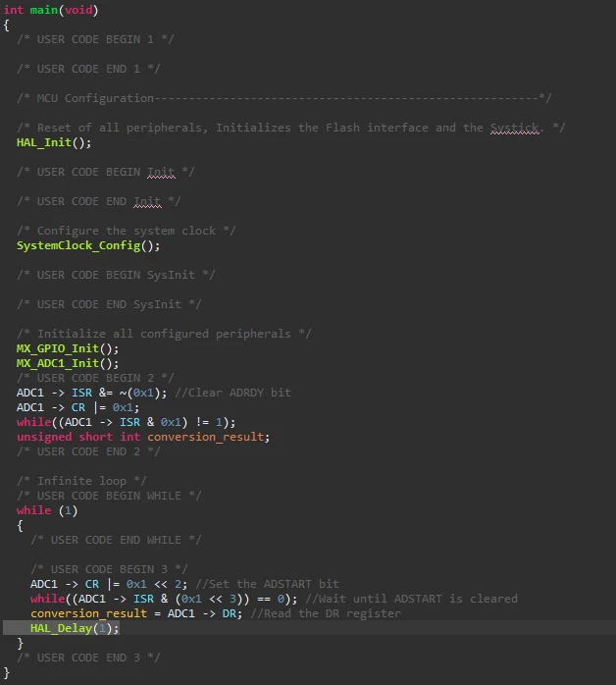The image size is (616, 685).
Task: Click the 'Infinite loop' comment
Action: click(81, 481)
